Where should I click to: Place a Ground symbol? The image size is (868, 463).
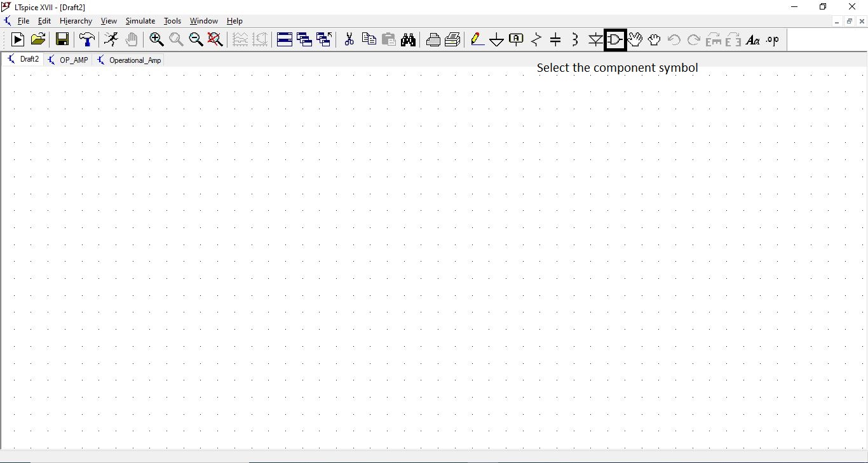click(497, 40)
